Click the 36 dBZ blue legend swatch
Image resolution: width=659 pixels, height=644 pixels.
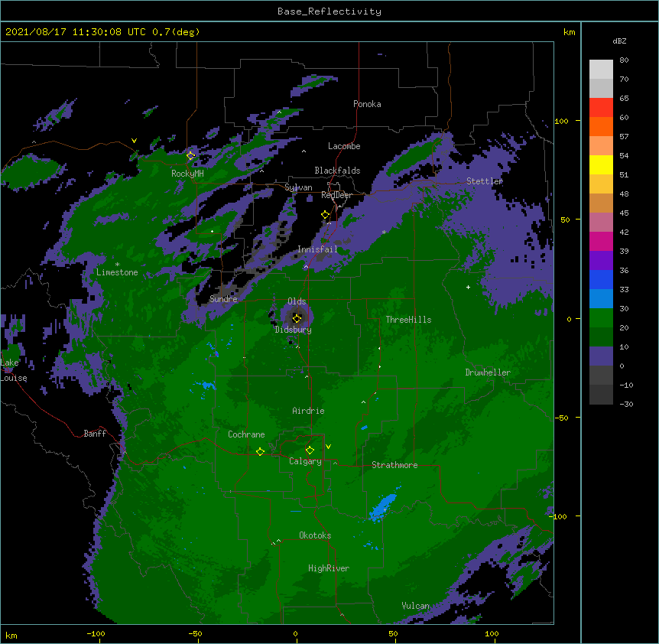click(x=601, y=279)
